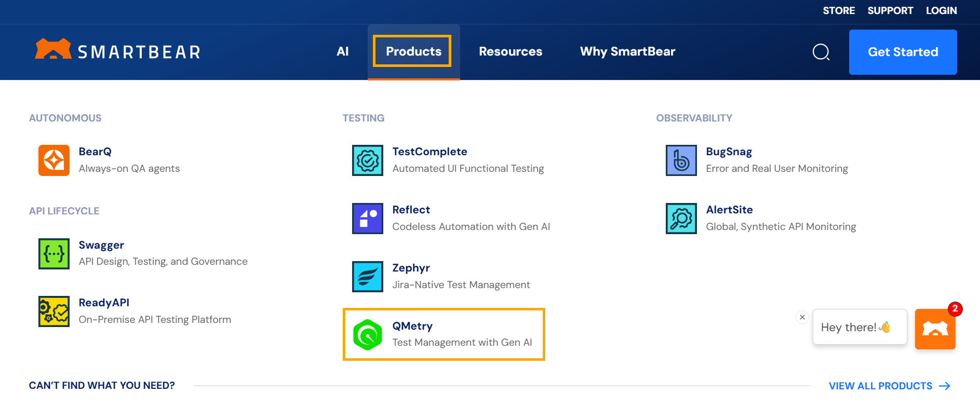The image size is (980, 407).
Task: Click the BugSnag blue icon
Action: [x=681, y=160]
